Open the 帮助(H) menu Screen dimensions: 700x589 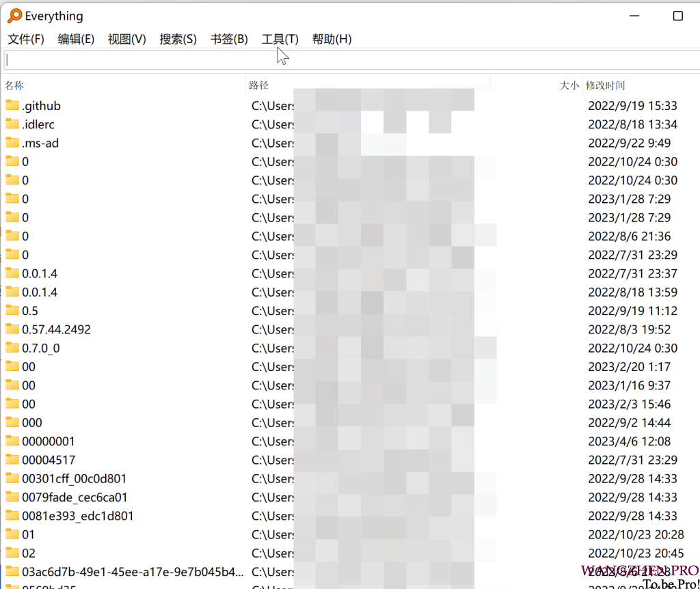pos(332,39)
